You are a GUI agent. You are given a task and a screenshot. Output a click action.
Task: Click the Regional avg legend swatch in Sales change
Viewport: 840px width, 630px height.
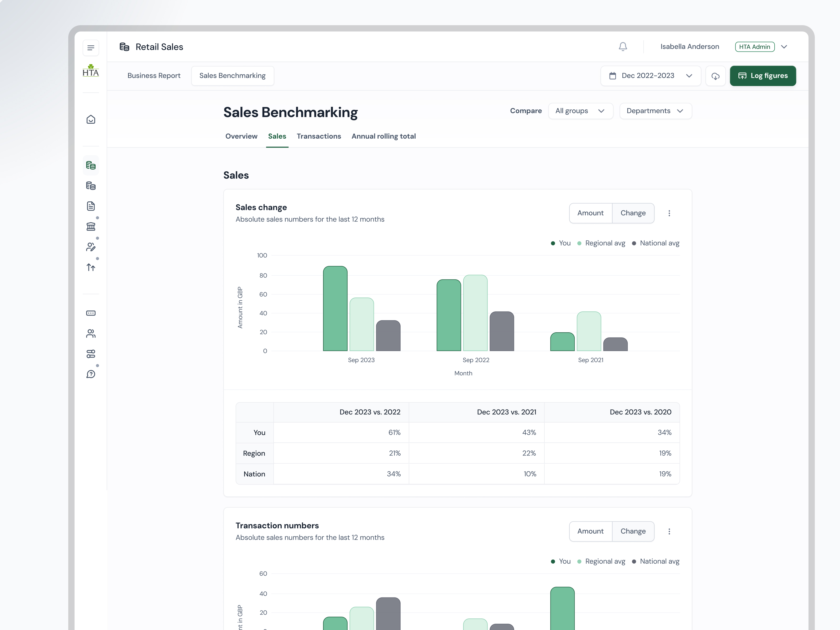coord(579,243)
